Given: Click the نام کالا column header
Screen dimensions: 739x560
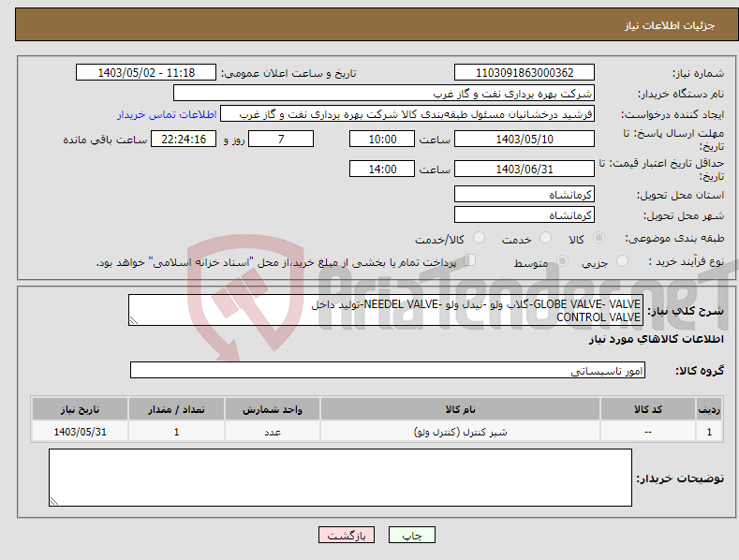Looking at the screenshot, I should 460,409.
